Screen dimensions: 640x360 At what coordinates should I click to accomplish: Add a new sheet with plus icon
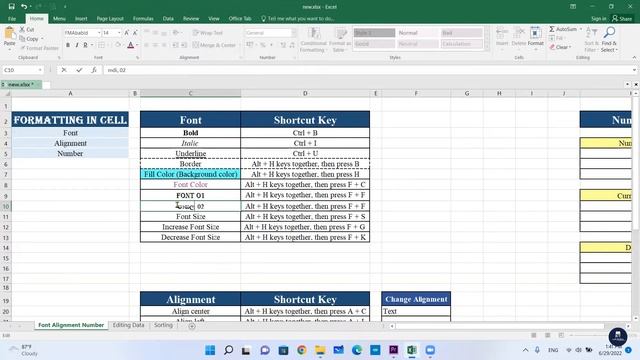click(192, 326)
